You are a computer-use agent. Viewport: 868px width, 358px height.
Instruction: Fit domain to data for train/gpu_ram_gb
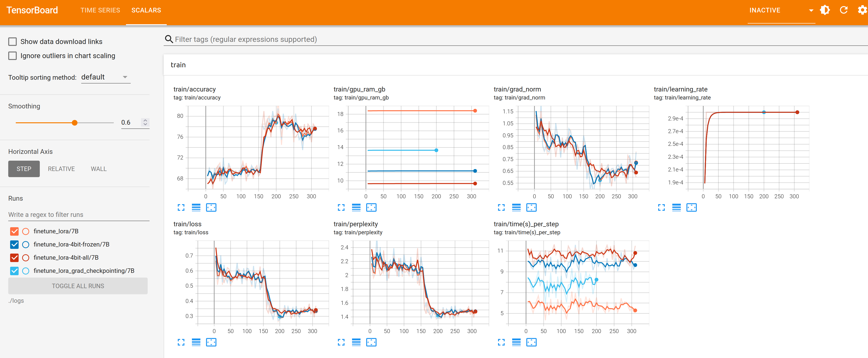click(371, 208)
